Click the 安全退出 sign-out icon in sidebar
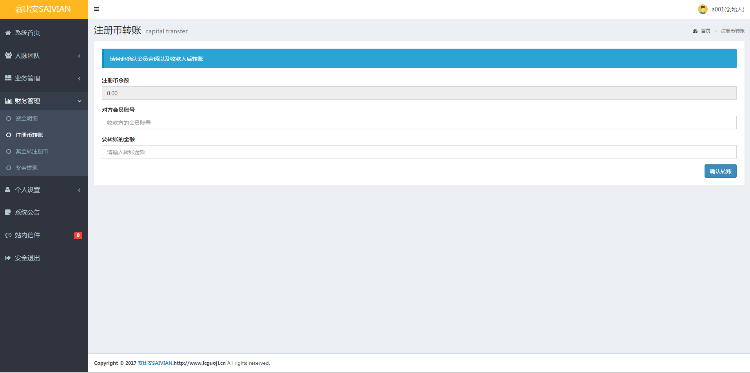The width and height of the screenshot is (750, 373). point(8,258)
